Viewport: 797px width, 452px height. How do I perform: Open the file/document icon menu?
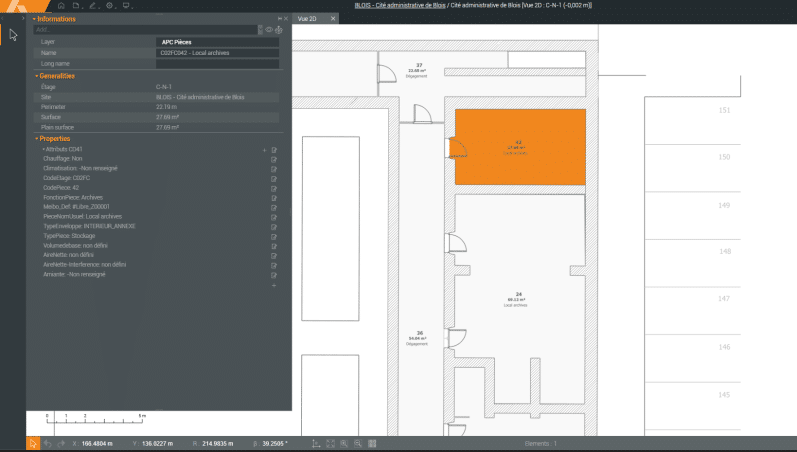pos(76,6)
